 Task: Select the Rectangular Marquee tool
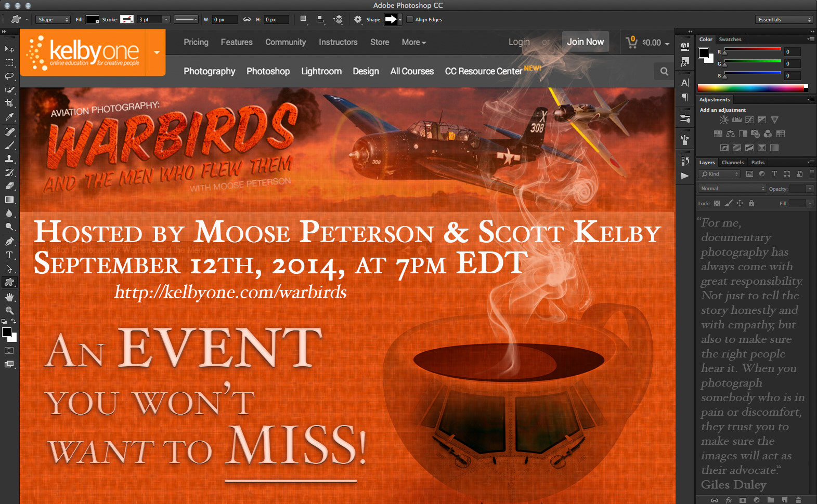coord(9,62)
